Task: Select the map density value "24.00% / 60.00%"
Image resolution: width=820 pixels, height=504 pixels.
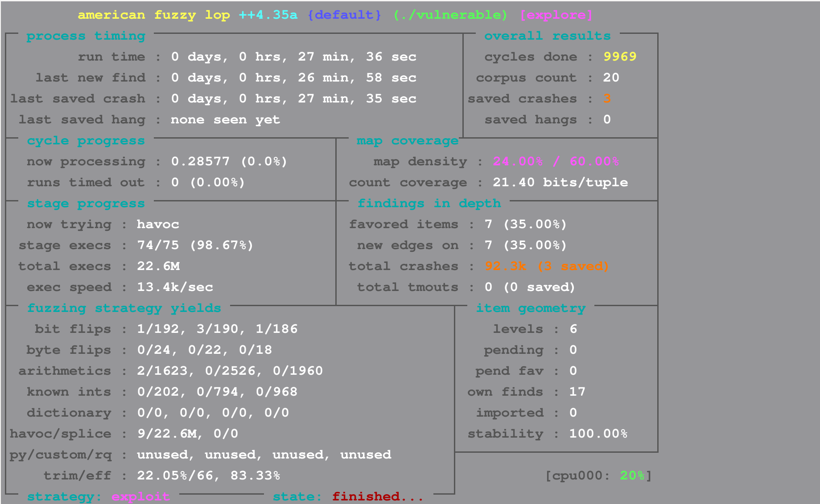Action: tap(556, 162)
